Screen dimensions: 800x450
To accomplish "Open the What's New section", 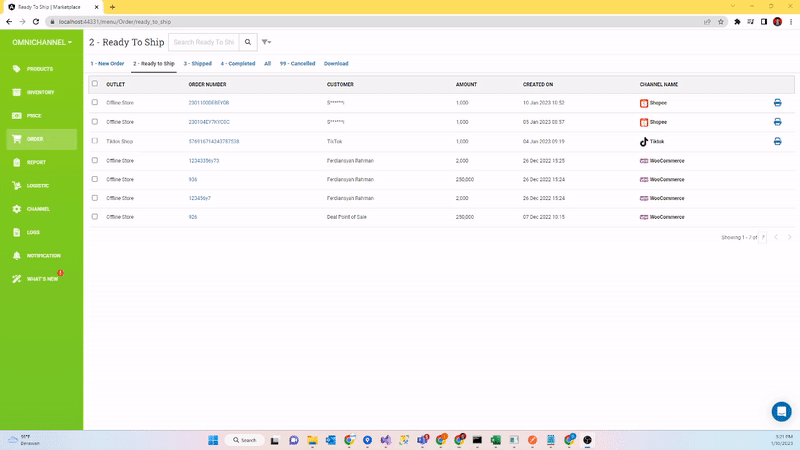I will coord(41,279).
